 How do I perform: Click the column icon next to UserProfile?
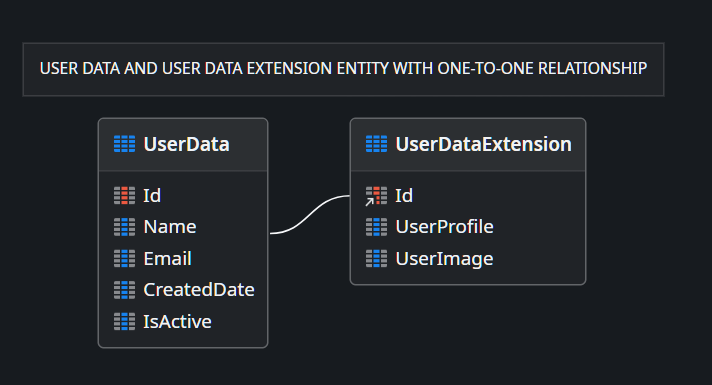[x=376, y=227]
